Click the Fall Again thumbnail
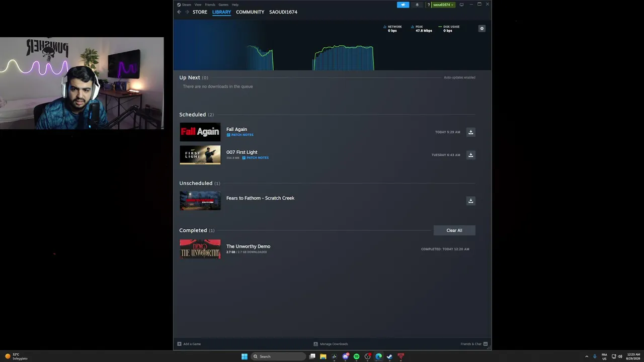This screenshot has width=644, height=362. 200,132
